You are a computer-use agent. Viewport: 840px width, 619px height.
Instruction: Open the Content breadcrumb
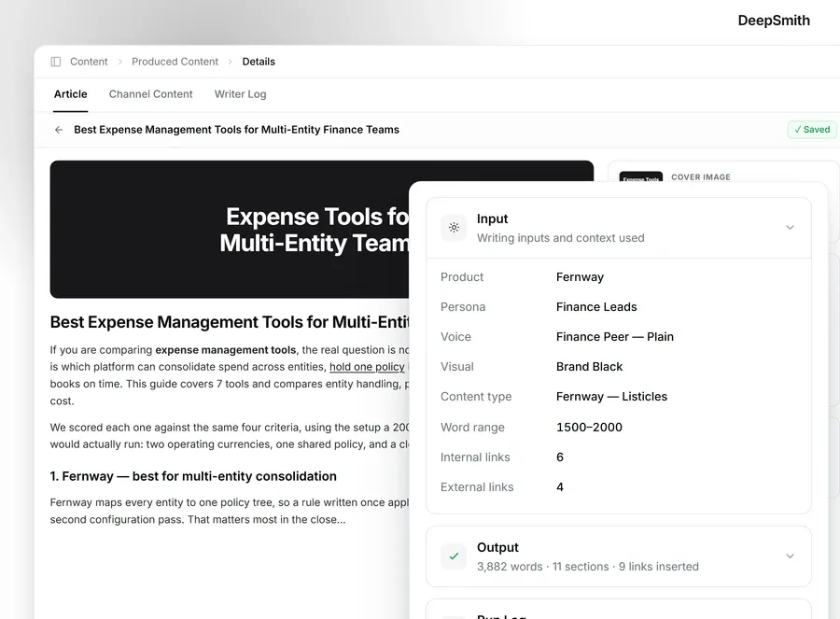pyautogui.click(x=89, y=62)
